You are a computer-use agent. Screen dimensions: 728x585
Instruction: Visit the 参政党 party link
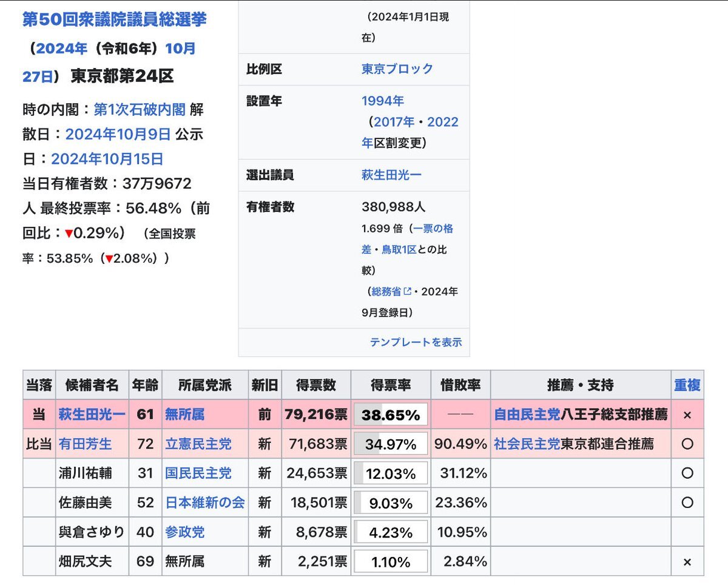tap(185, 532)
